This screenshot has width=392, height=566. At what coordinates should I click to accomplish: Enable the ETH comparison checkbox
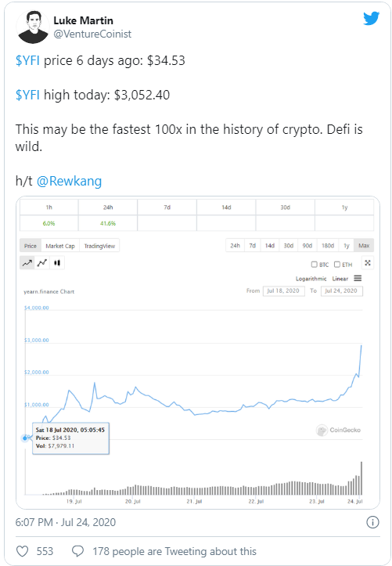336,265
